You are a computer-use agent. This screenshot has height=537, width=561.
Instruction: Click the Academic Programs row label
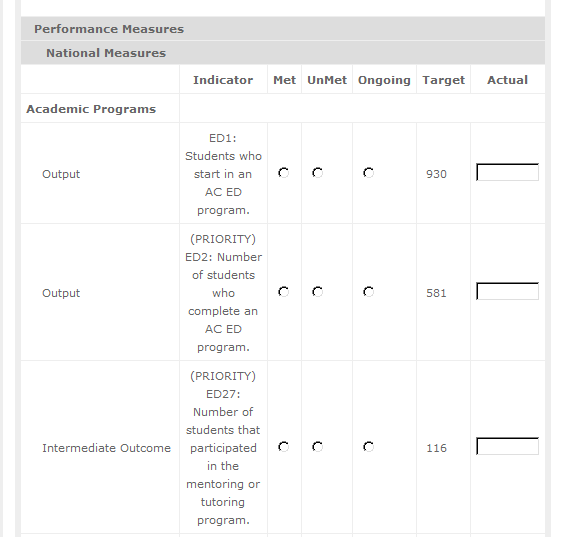click(91, 109)
